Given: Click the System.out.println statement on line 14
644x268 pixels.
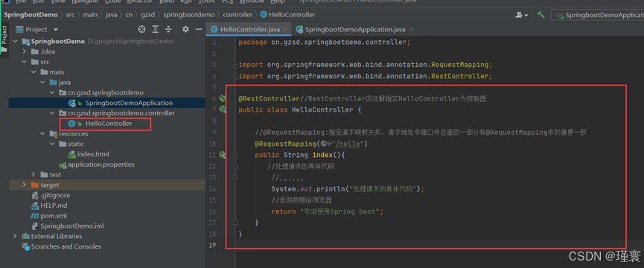Looking at the screenshot, I should [348, 189].
